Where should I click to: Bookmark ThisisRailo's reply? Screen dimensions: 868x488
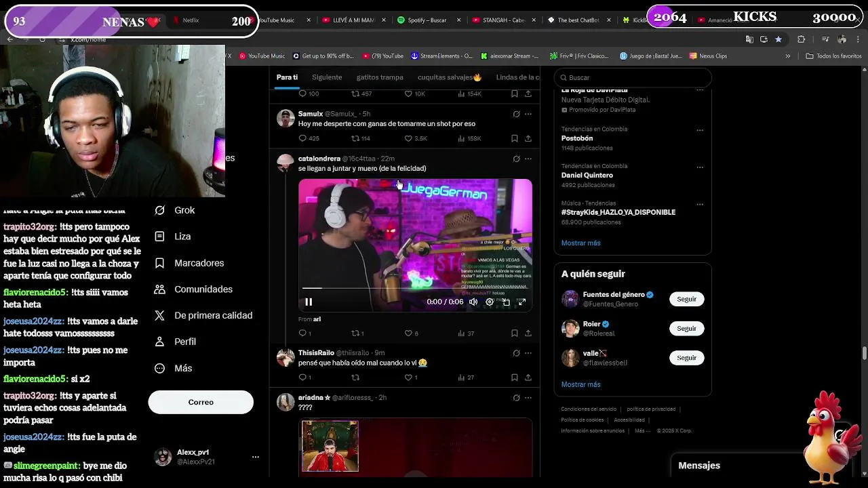pos(515,377)
